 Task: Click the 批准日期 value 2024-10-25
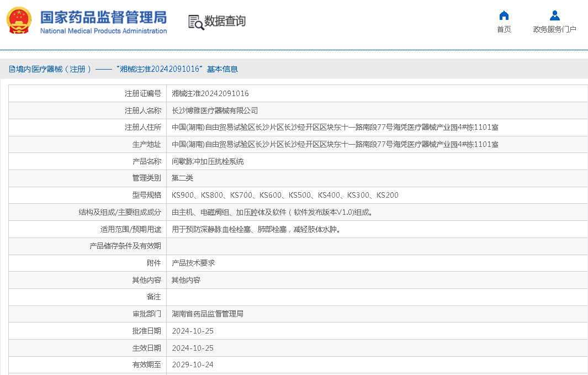point(193,331)
